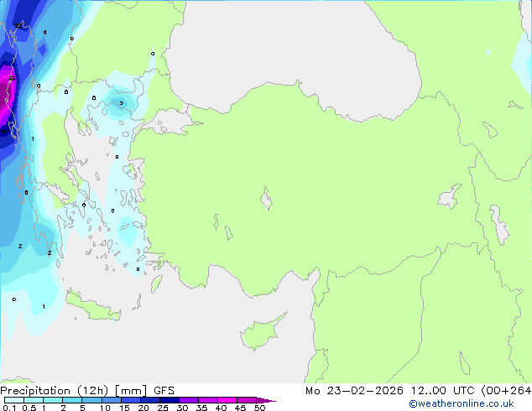Click the legend label '35'
Viewport: 532px width, 411px height.
point(201,408)
